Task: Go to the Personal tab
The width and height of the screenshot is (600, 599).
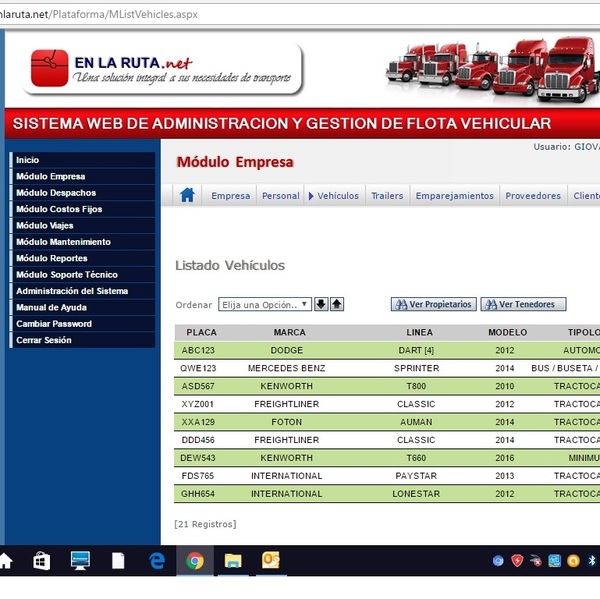Action: 280,196
